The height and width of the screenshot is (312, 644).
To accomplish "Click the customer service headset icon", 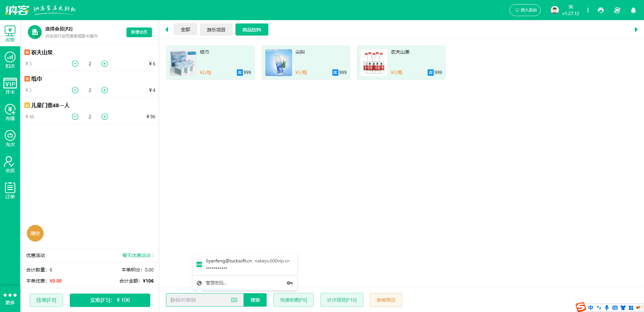I will (x=601, y=10).
